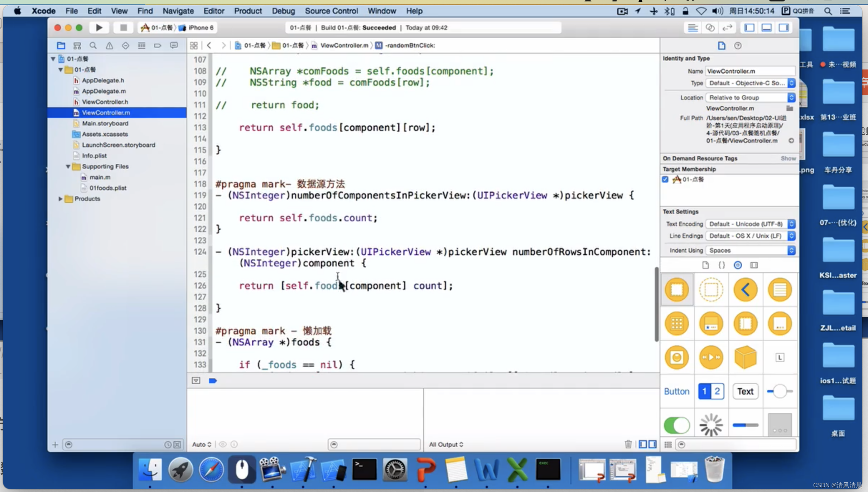Click the Identity and Type panel icon
Viewport: 868px width, 492px height.
coord(722,45)
